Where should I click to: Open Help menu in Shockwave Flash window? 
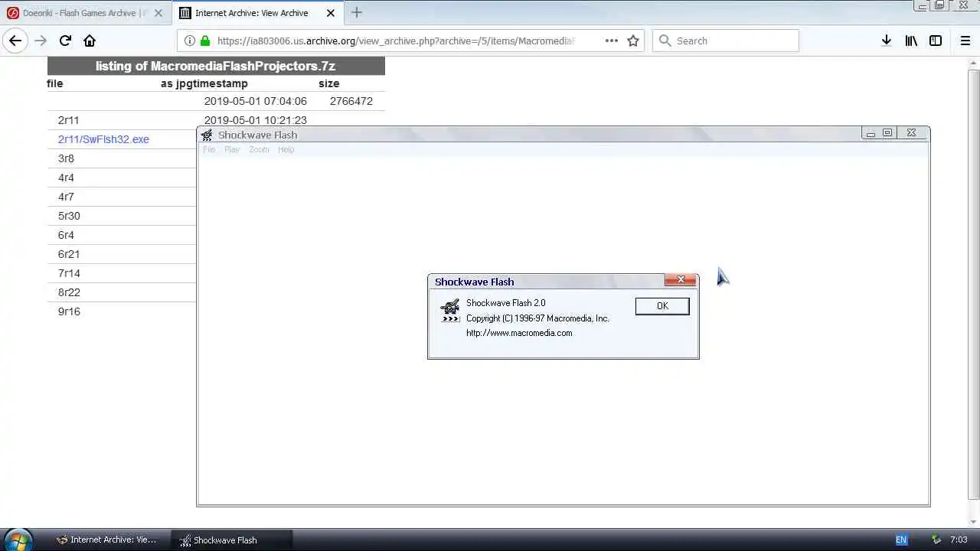(286, 150)
